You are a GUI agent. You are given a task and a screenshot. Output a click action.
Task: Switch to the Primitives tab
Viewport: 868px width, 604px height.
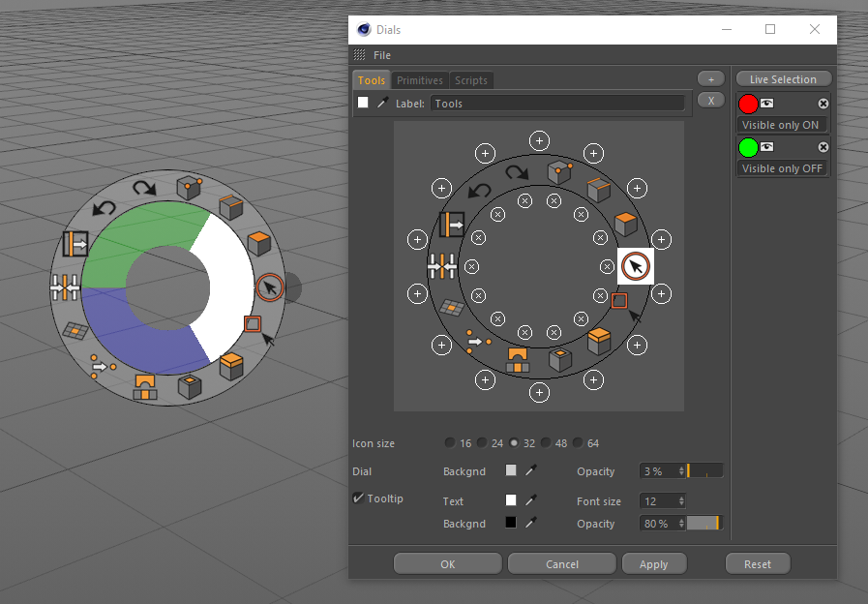tap(420, 80)
